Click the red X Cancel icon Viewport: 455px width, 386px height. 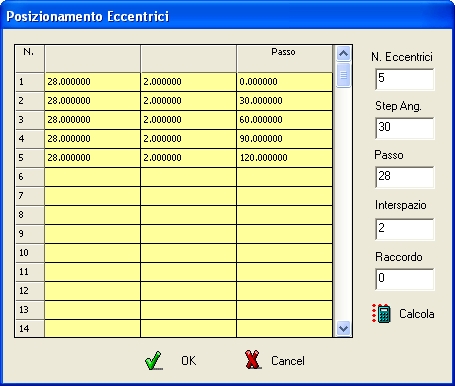(253, 360)
